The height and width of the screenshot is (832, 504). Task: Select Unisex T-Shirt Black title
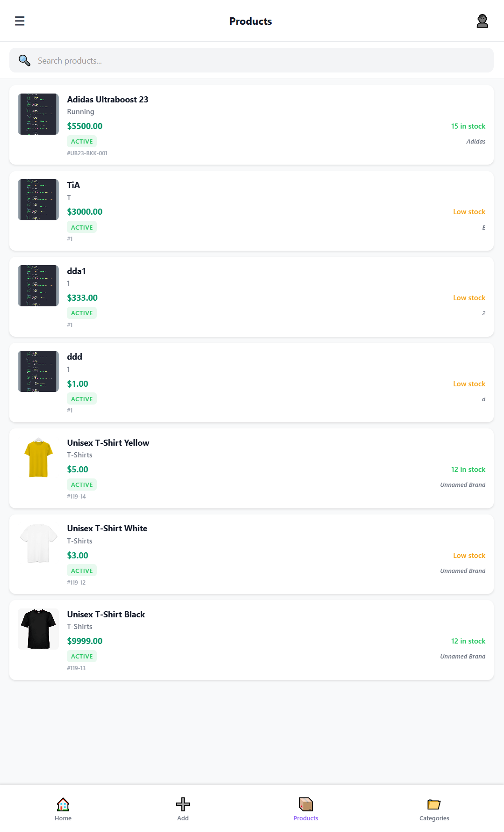pyautogui.click(x=106, y=615)
